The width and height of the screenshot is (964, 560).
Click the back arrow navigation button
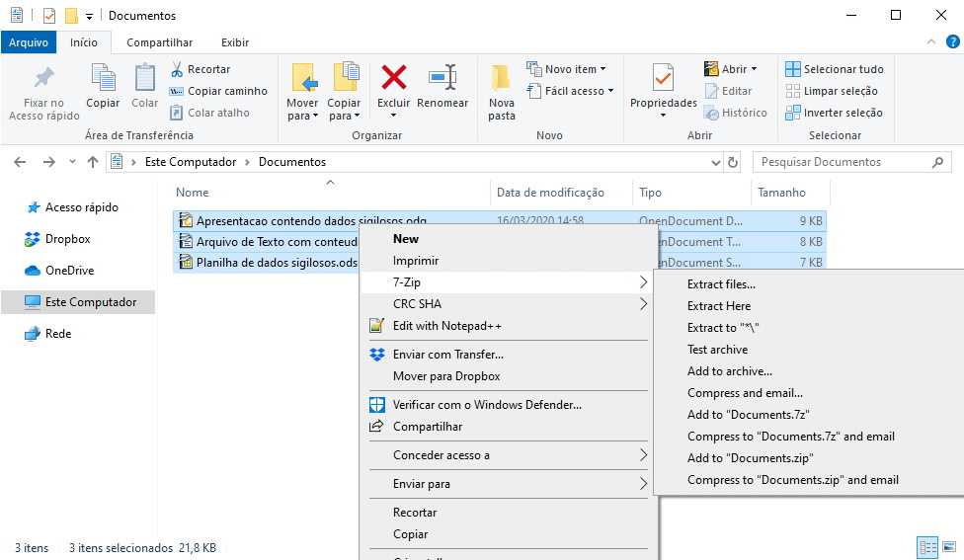(20, 162)
